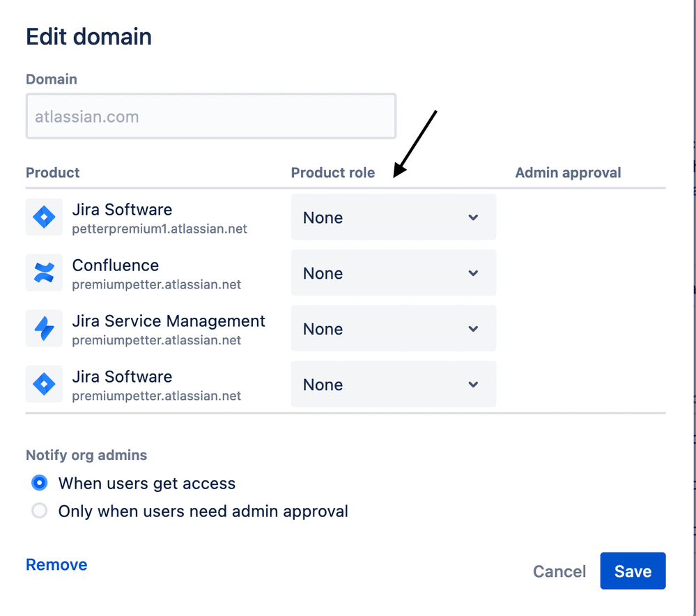
Task: Click 'premiumpetter.atlassian.net' under Confluence
Action: (156, 285)
